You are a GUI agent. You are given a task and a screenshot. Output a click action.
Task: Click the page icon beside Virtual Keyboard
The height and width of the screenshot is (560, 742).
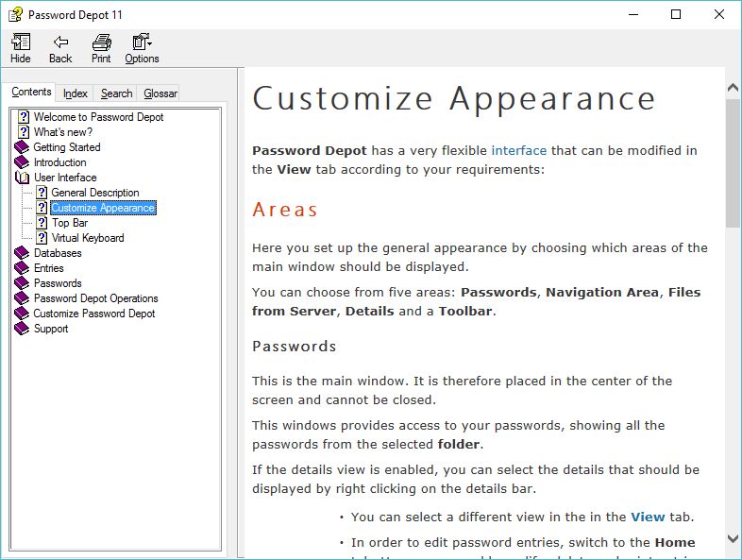point(42,238)
